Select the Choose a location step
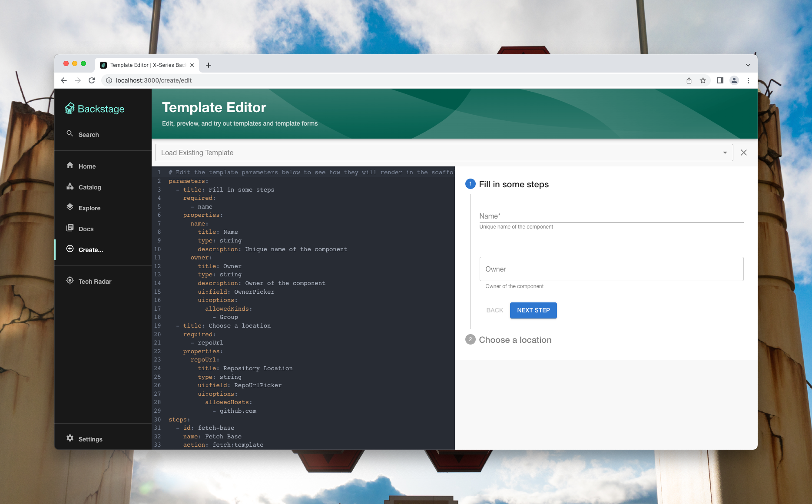Screen dimensions: 812x504 (x=515, y=340)
